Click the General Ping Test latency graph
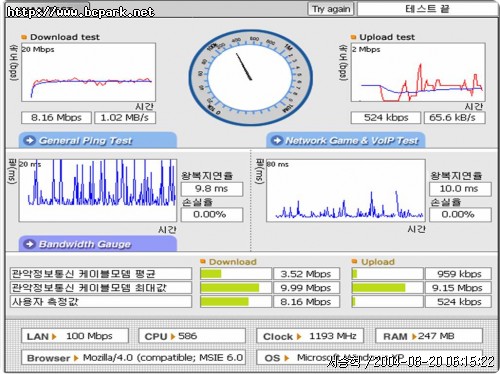 coord(98,190)
